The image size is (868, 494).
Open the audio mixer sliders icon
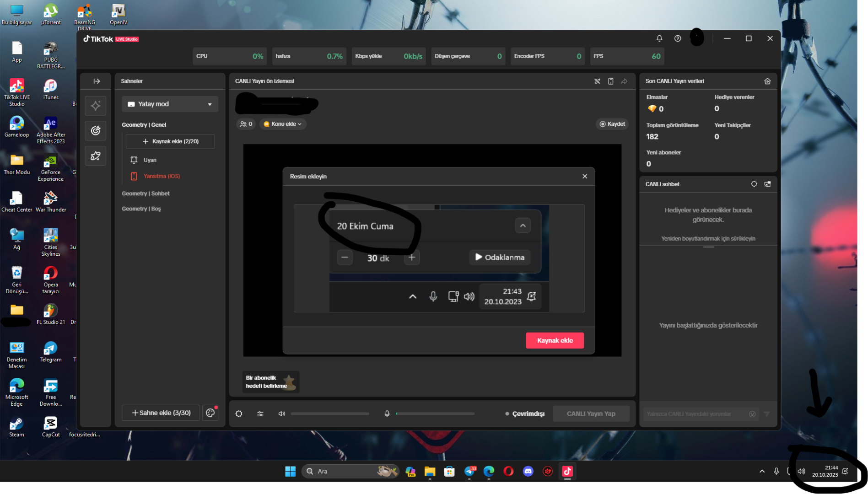[260, 413]
